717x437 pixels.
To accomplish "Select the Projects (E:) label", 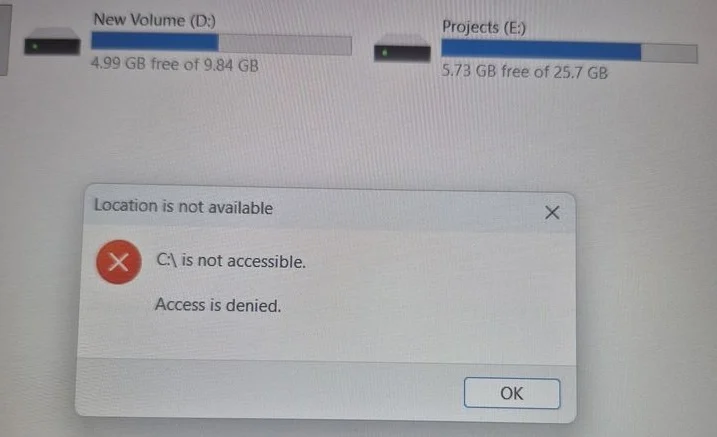I will click(x=484, y=27).
